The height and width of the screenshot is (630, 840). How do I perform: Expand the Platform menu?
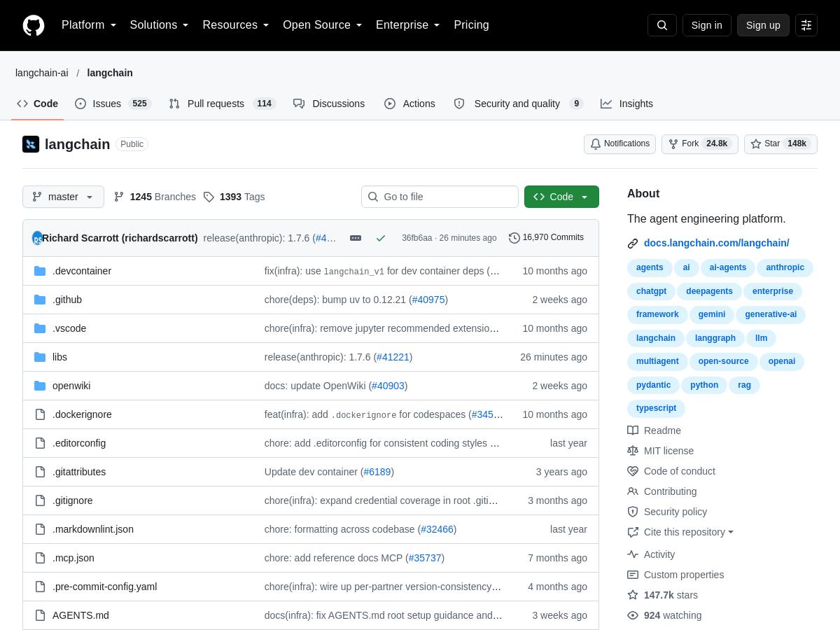coord(89,25)
